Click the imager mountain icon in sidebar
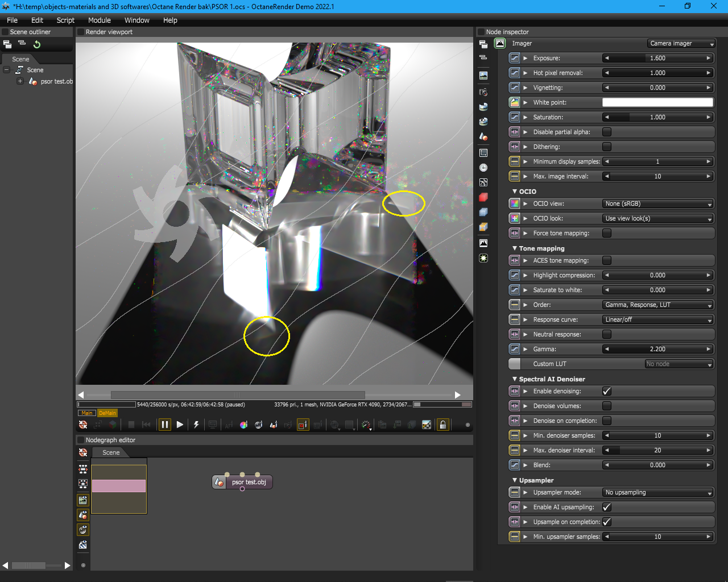Image resolution: width=728 pixels, height=582 pixels. (483, 243)
